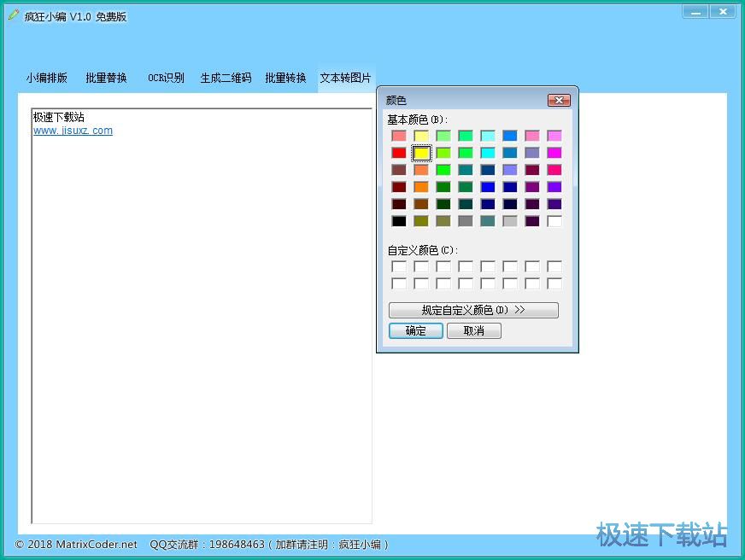The height and width of the screenshot is (560, 745).
Task: Open the 生成二维码 tab
Action: (x=225, y=77)
